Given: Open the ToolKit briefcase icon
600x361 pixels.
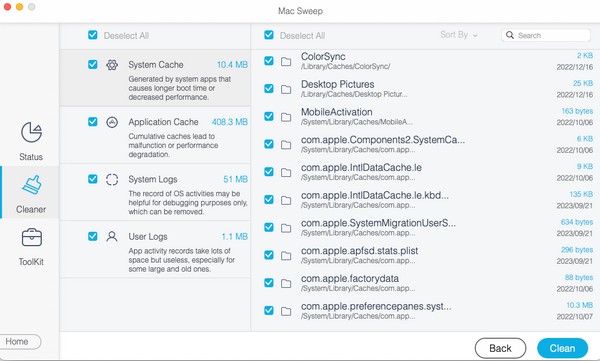Looking at the screenshot, I should [x=31, y=237].
